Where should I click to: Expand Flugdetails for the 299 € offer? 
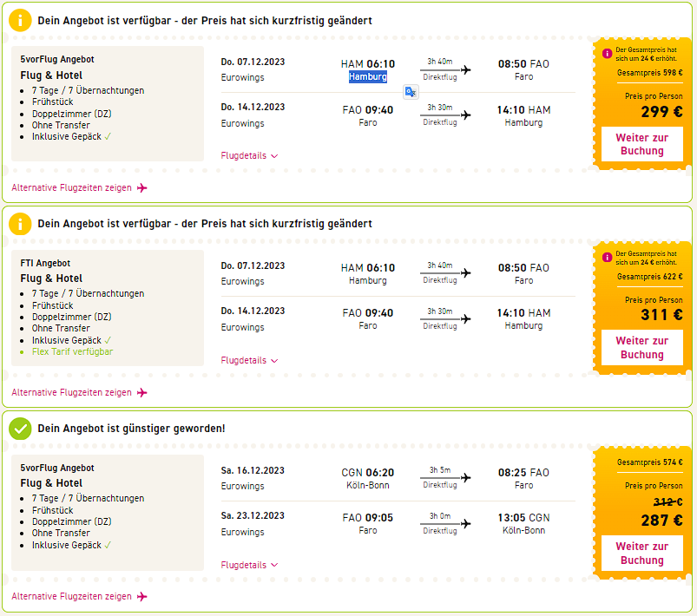(249, 156)
